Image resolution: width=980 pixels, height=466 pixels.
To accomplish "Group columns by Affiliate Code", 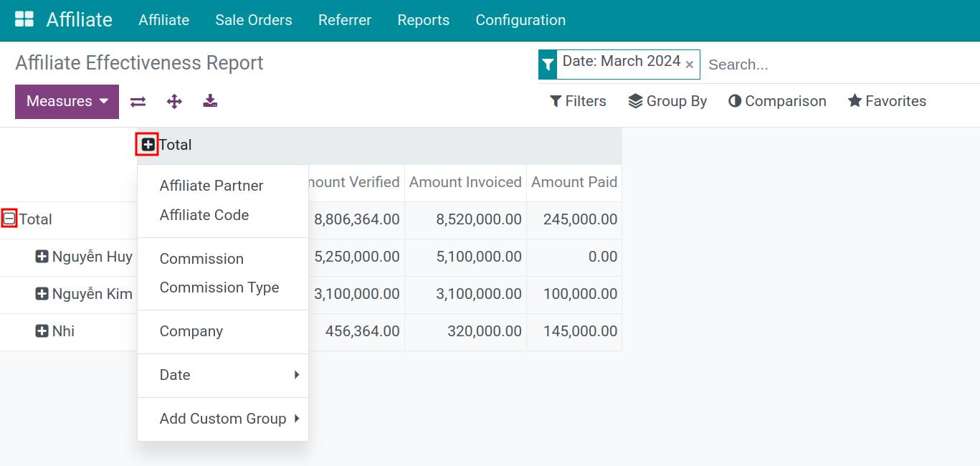I will pos(223,215).
